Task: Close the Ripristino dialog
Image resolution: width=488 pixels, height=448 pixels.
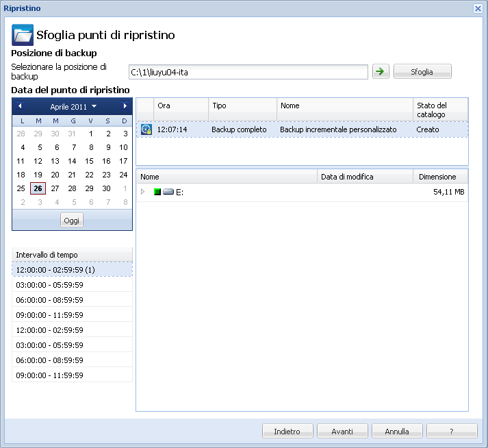Action: click(478, 8)
